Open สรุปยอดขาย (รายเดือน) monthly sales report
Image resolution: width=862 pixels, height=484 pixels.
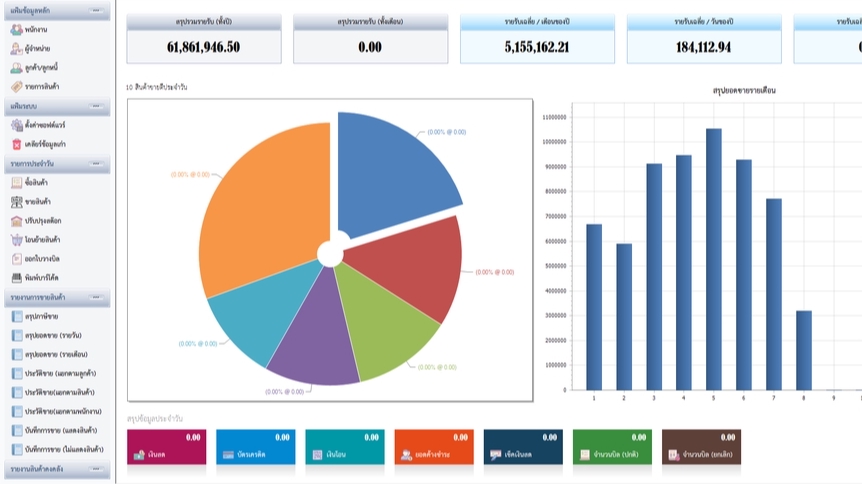click(x=49, y=355)
